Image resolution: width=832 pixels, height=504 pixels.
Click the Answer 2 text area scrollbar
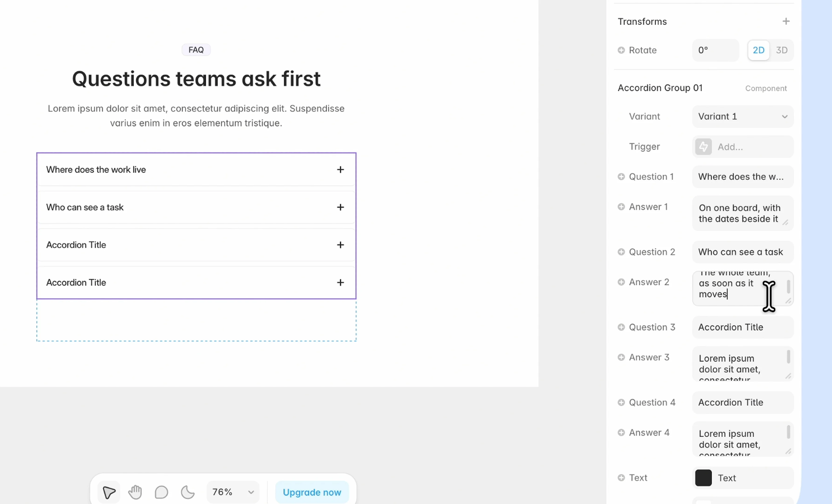pos(788,287)
